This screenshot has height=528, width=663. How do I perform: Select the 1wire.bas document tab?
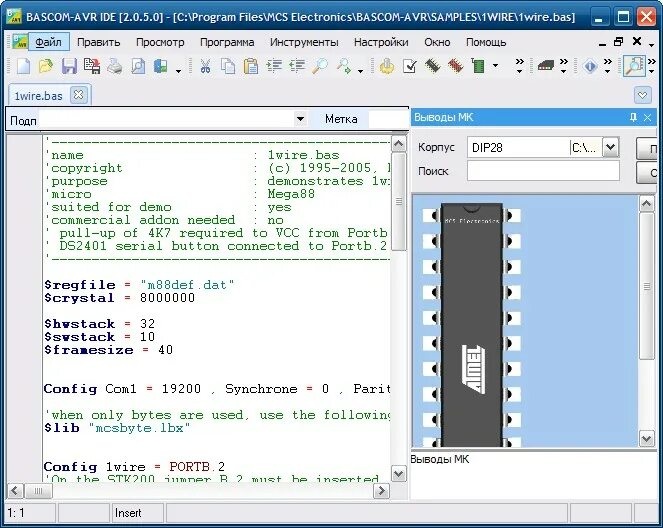pyautogui.click(x=39, y=96)
